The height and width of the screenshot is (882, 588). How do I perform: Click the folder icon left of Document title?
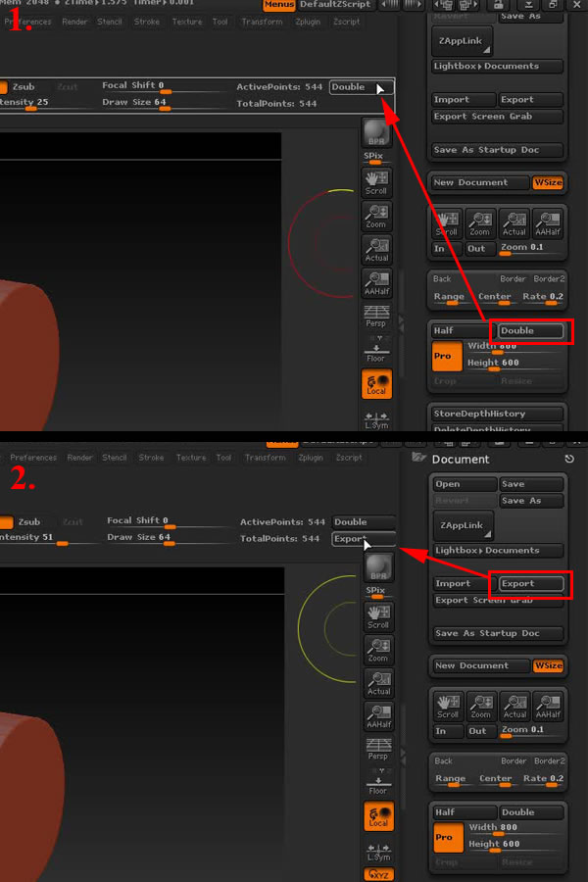tap(418, 458)
